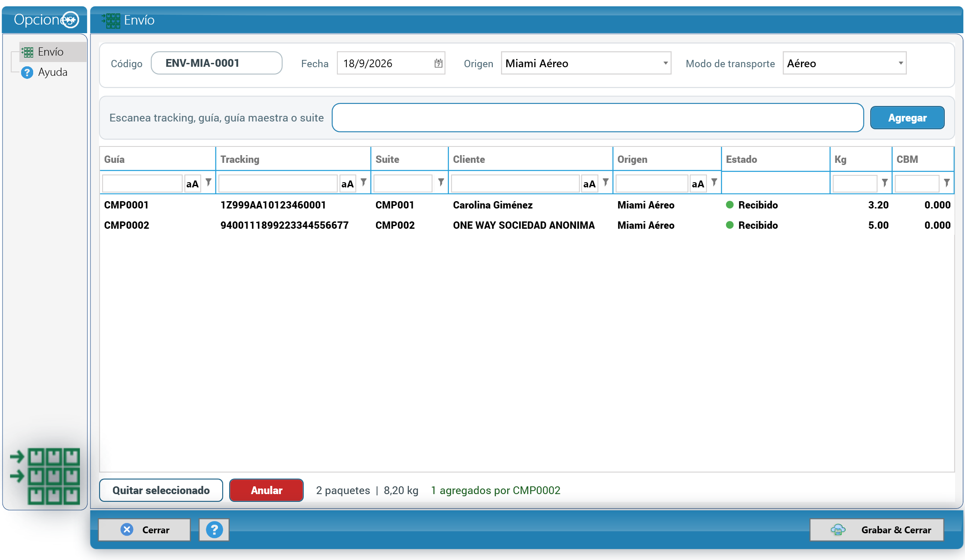965x560 pixels.
Task: Click the blue help question mark button
Action: 214,529
